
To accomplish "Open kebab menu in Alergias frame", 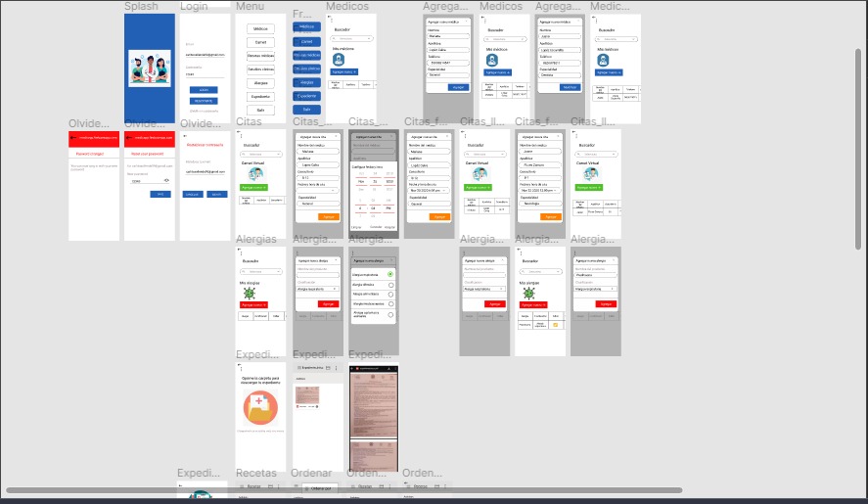I will pyautogui.click(x=242, y=253).
